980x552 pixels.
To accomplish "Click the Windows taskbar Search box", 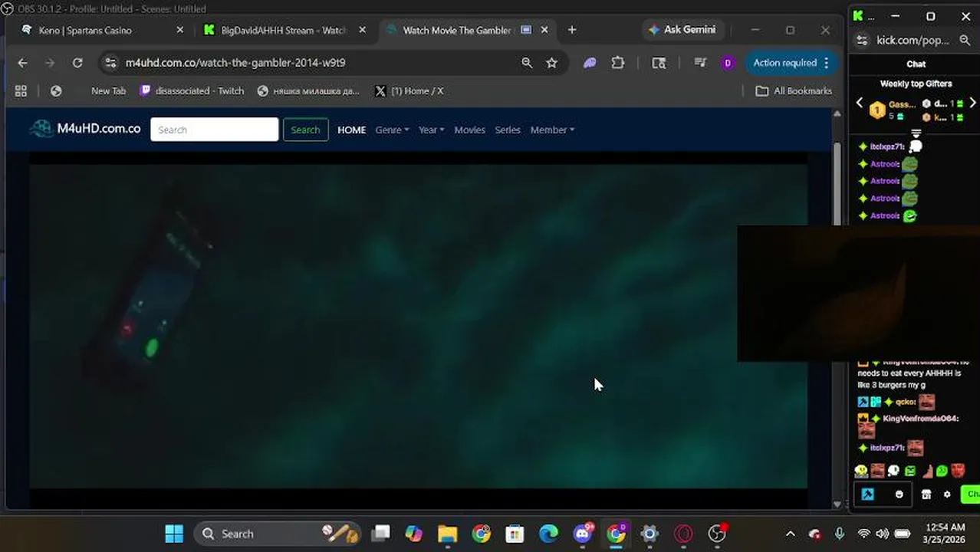I will tap(278, 534).
